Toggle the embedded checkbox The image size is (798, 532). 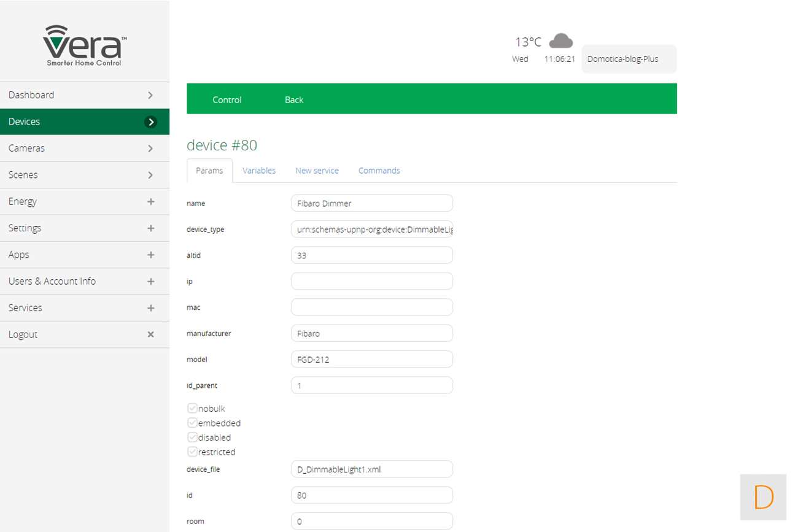point(192,423)
